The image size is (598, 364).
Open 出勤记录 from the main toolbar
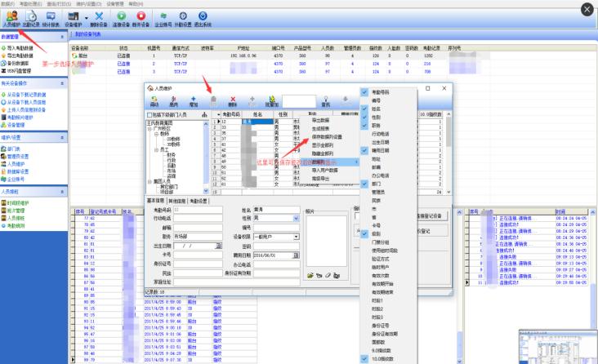point(32,16)
